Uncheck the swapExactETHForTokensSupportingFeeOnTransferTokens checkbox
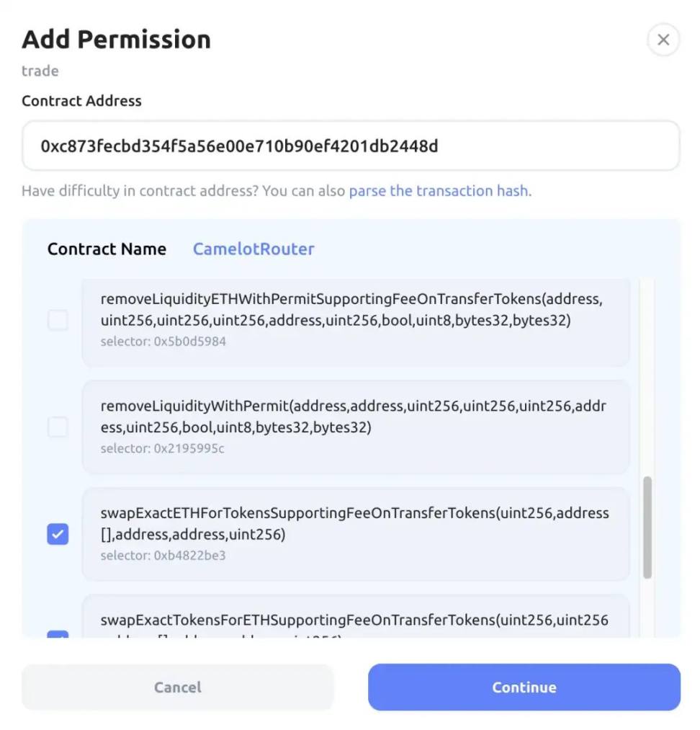The height and width of the screenshot is (730, 700). coord(58,534)
